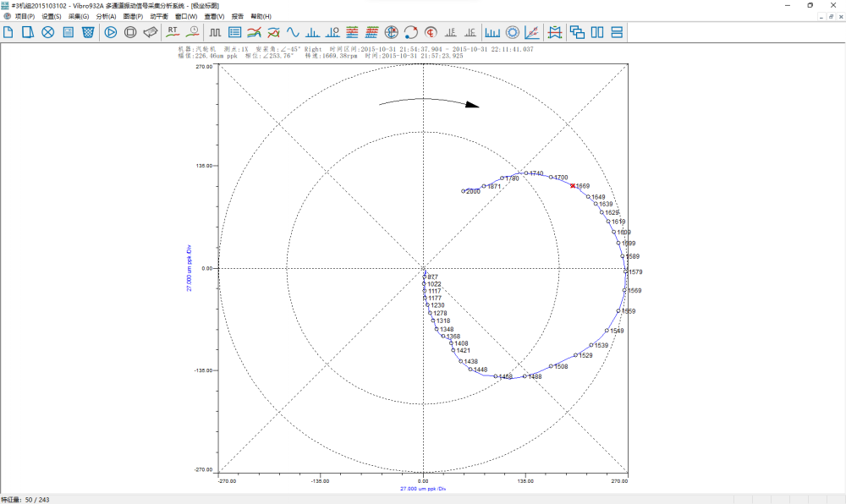Image resolution: width=846 pixels, height=504 pixels.
Task: Tile windows side by side icon
Action: point(597,32)
